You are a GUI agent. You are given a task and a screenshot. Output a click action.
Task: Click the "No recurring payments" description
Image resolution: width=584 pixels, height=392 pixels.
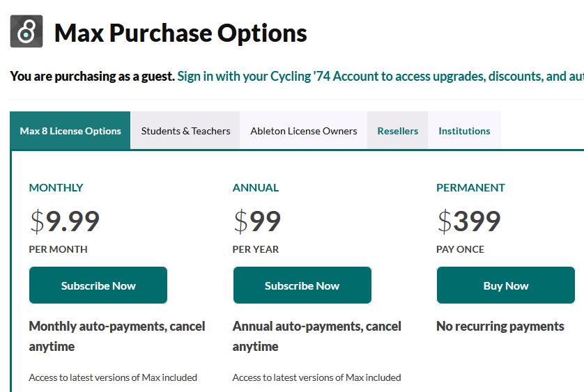point(500,326)
